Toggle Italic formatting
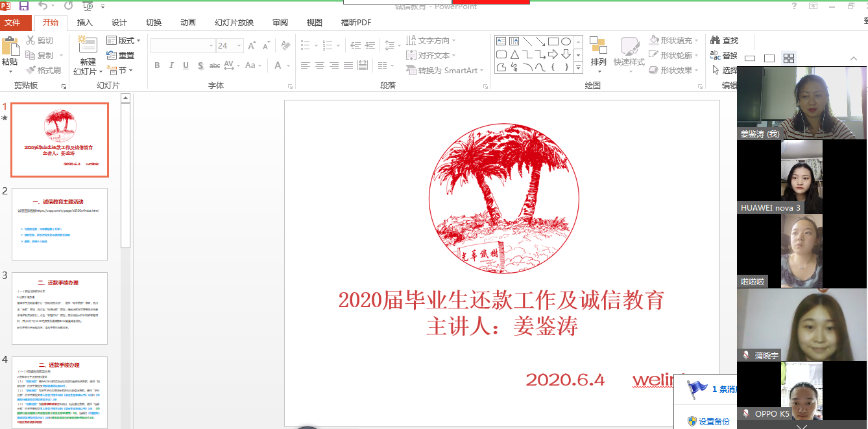 pos(171,65)
